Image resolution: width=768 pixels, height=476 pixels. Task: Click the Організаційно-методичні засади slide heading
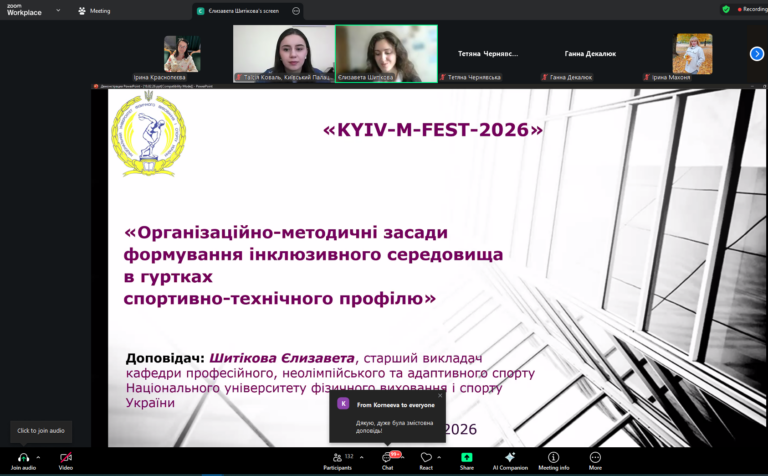[x=313, y=265]
